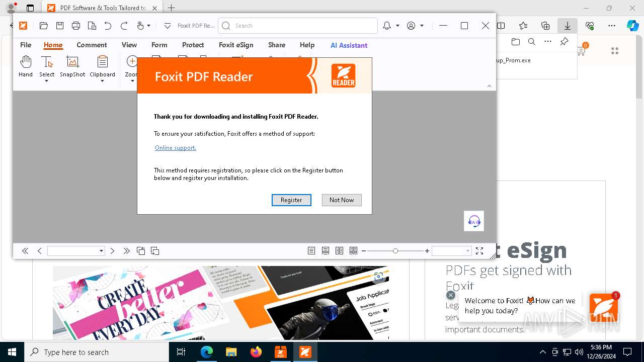This screenshot has width=644, height=362.
Task: Click the Save icon in quick access toolbar
Action: pos(60,26)
